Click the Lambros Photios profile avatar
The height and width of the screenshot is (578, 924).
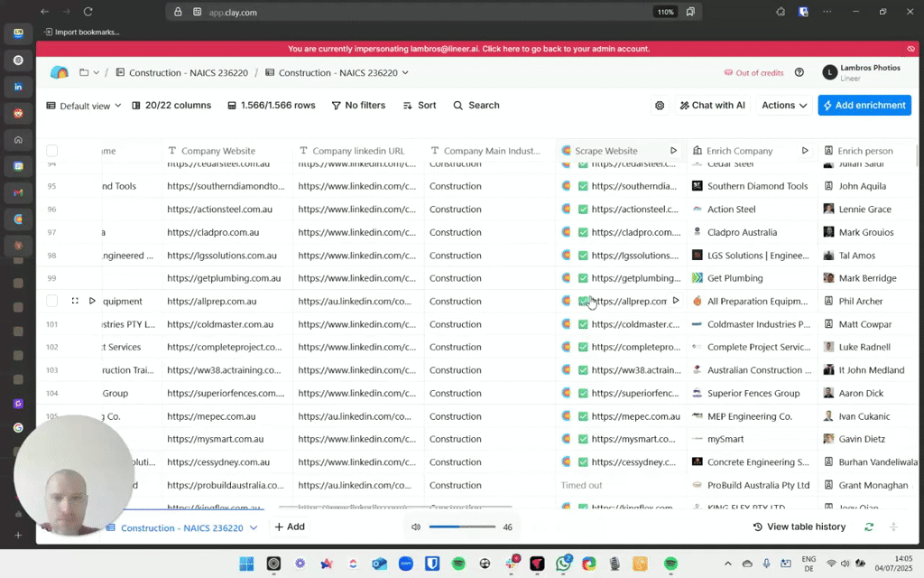coord(829,72)
